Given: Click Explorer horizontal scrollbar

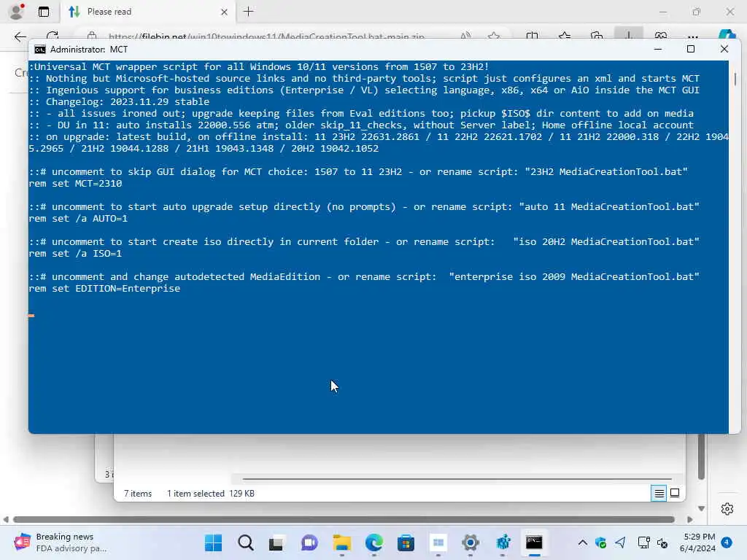Looking at the screenshot, I should pyautogui.click(x=457, y=478).
